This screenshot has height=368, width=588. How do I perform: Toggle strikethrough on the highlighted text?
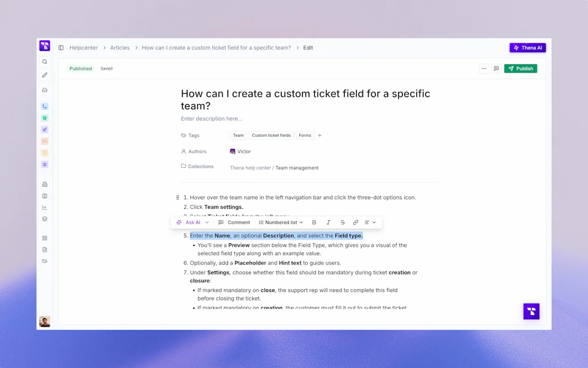pos(342,222)
